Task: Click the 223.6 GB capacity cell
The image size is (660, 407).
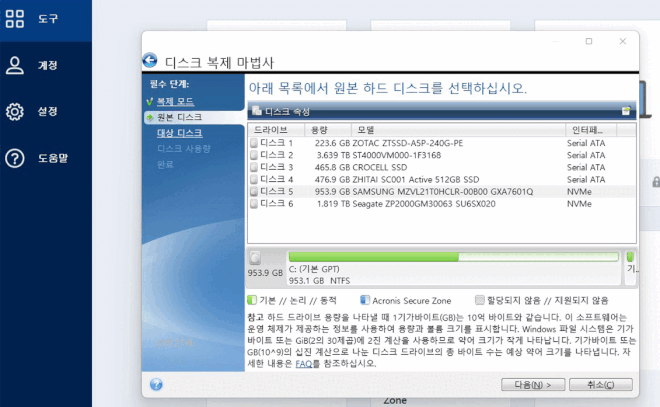Action: pyautogui.click(x=332, y=143)
